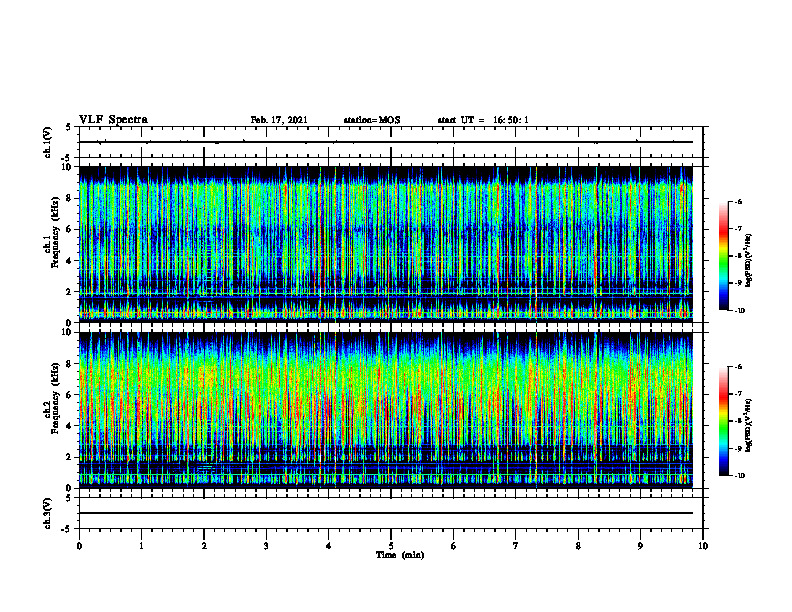Click the '-10' tick on ch.1 color bar
This screenshot has height=612, width=792.
tap(740, 311)
